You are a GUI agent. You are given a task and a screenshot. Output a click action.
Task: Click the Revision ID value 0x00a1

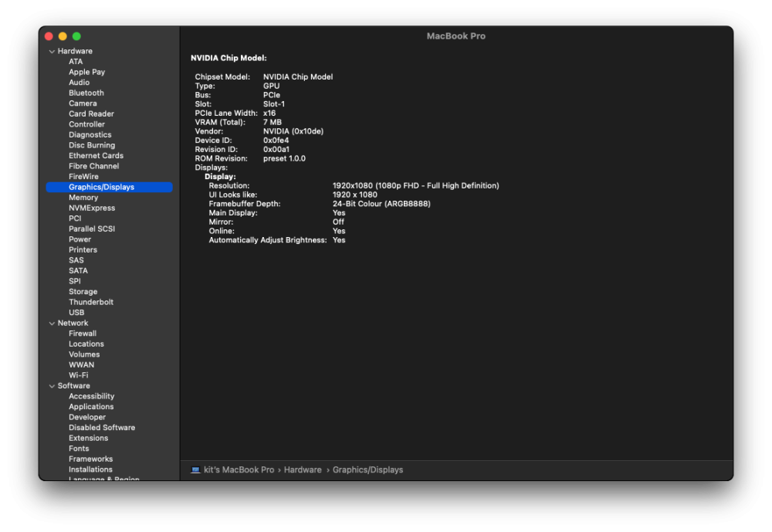276,150
